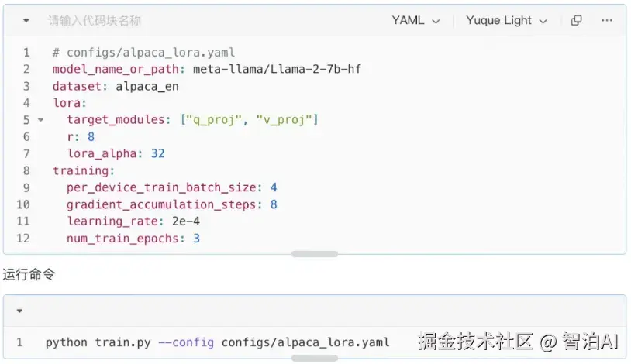Image resolution: width=631 pixels, height=364 pixels.
Task: Fold the target_modules line arrow
Action: [x=40, y=120]
